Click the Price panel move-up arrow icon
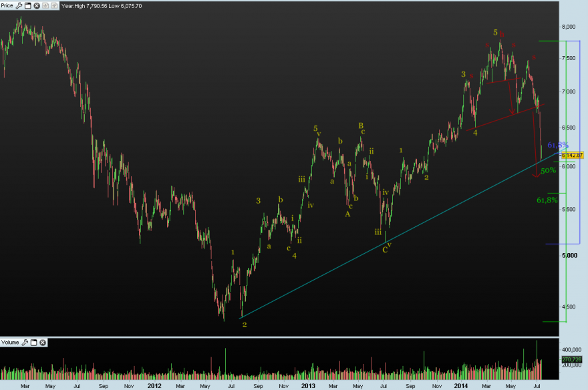This screenshot has width=588, height=390. [54, 5]
